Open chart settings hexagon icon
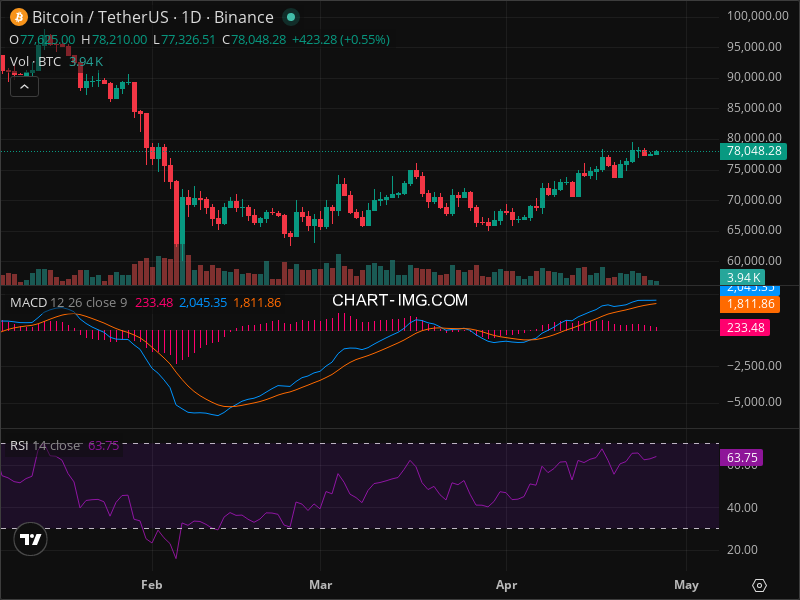 759,585
